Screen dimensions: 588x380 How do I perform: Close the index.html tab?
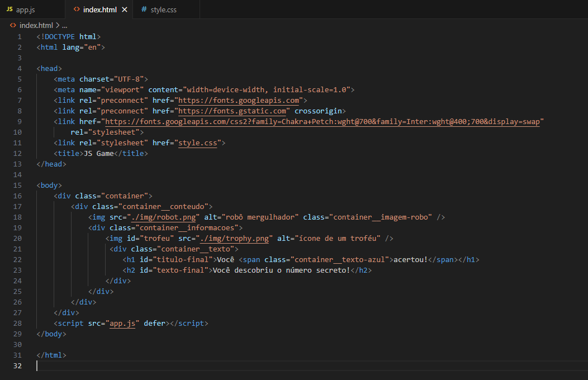(x=125, y=9)
